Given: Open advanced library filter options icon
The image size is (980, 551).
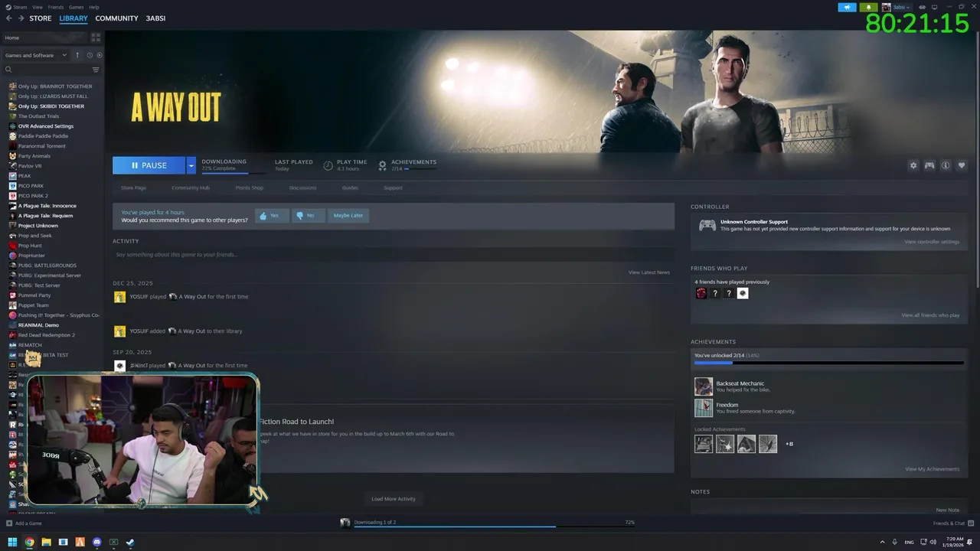Looking at the screenshot, I should [96, 70].
